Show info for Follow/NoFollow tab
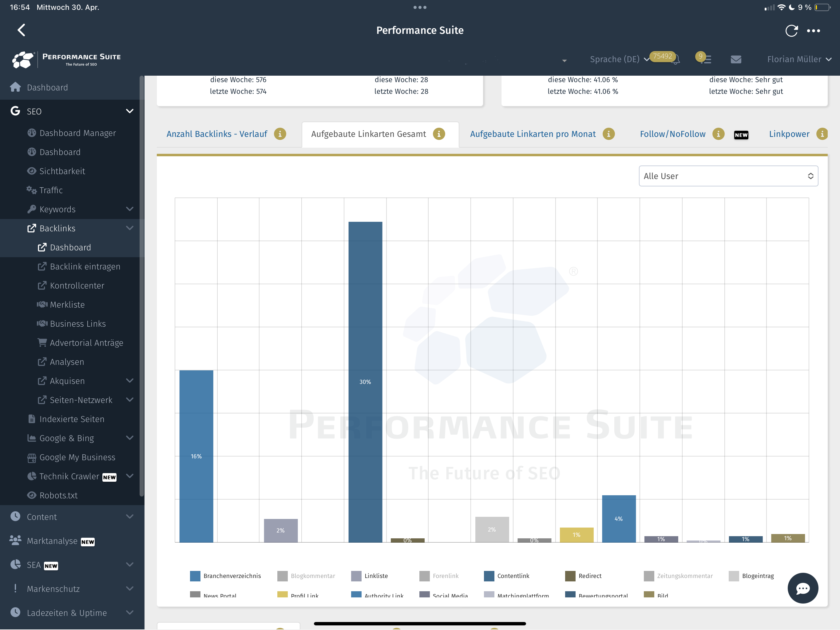The width and height of the screenshot is (840, 630). pyautogui.click(x=718, y=134)
